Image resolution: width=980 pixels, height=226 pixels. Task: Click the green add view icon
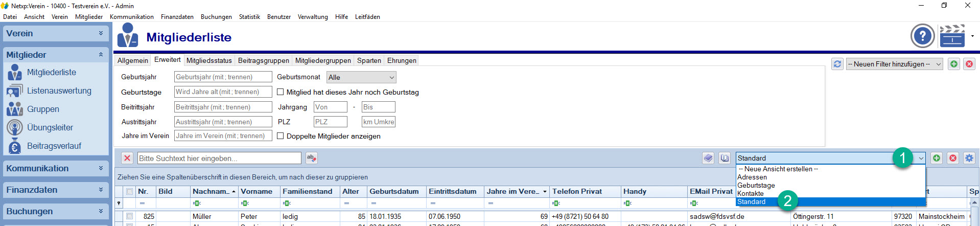click(x=936, y=158)
